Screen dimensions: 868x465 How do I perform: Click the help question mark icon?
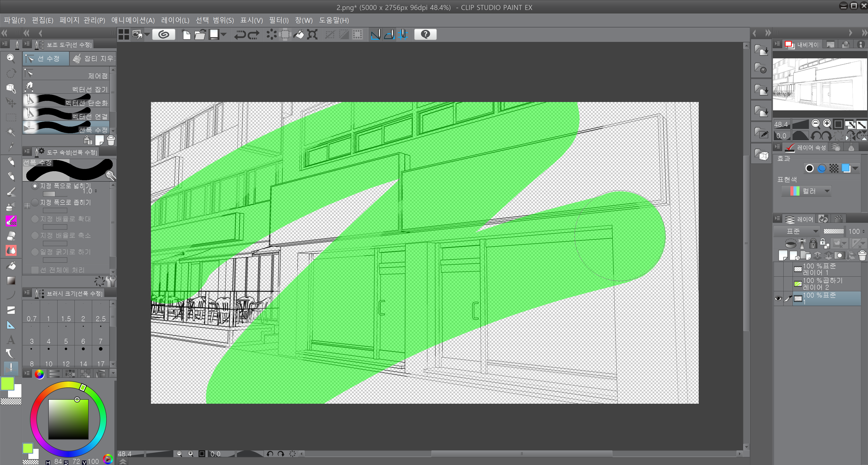[x=425, y=34]
